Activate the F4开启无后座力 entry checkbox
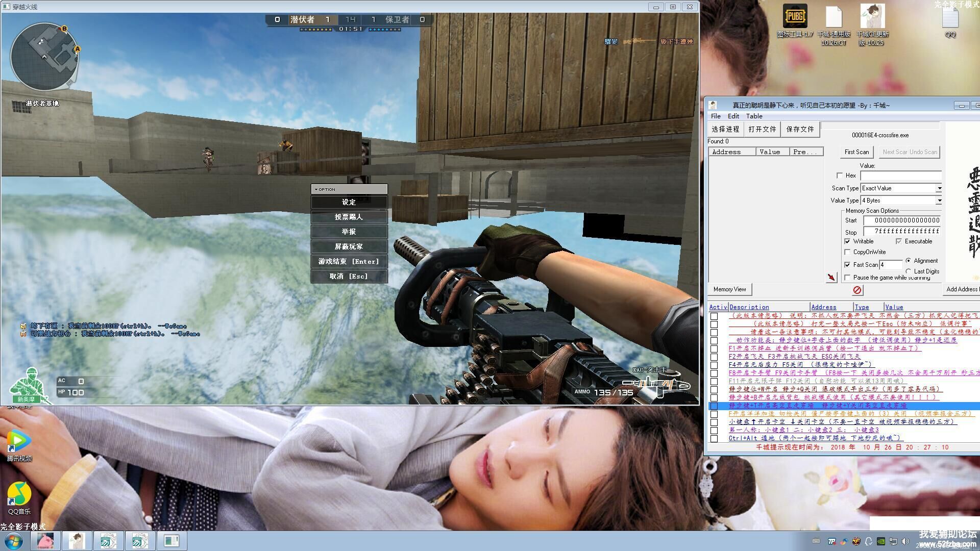 (714, 365)
